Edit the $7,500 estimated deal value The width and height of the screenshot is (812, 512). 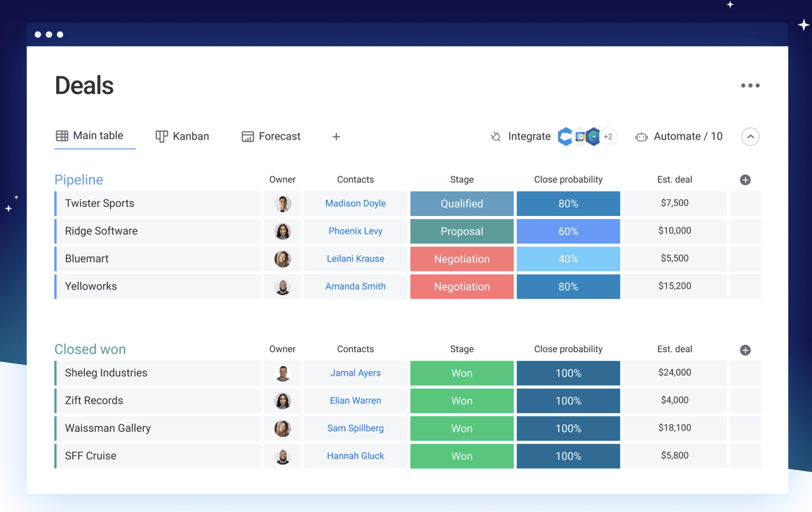click(675, 203)
